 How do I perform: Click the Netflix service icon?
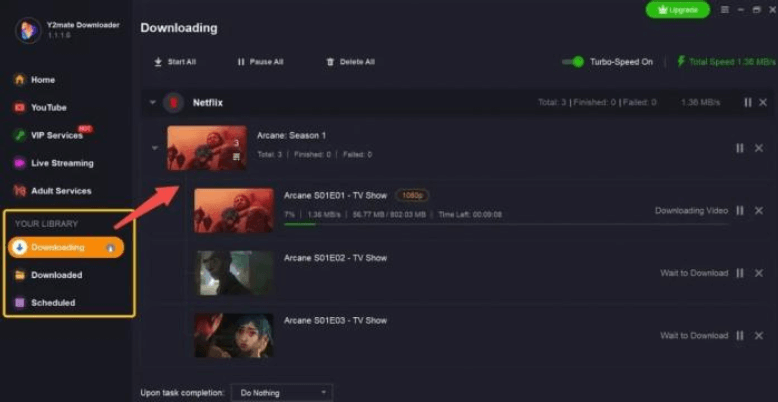(173, 103)
